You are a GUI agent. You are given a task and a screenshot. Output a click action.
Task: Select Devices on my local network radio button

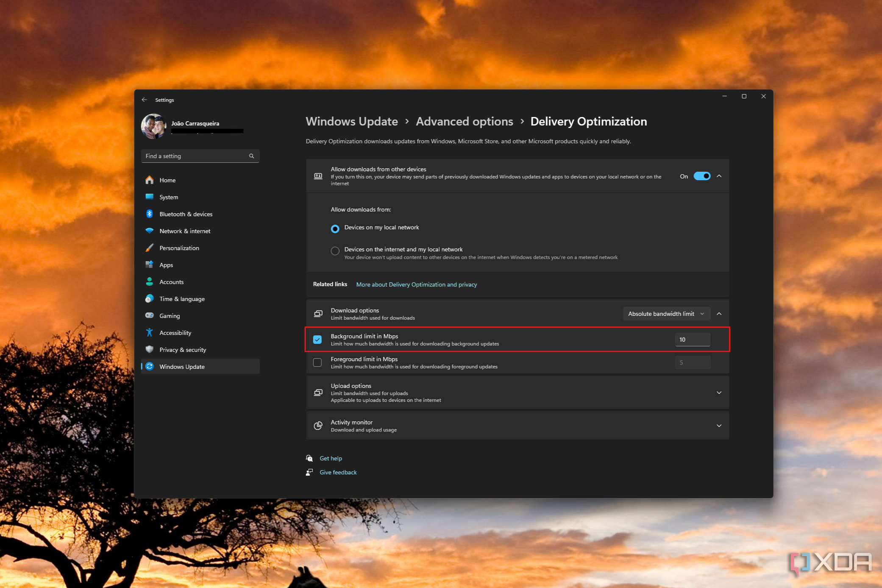[x=334, y=227]
